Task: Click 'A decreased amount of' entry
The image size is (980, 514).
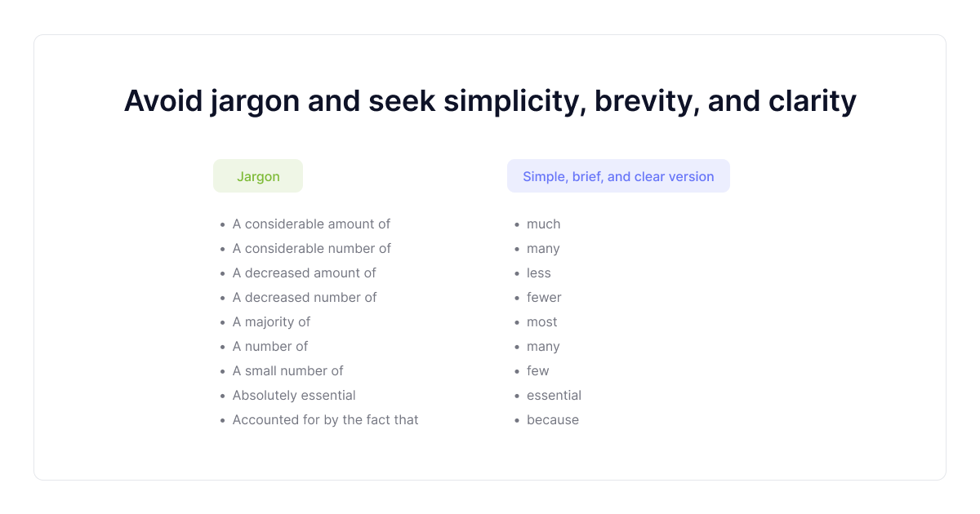Action: pyautogui.click(x=304, y=273)
